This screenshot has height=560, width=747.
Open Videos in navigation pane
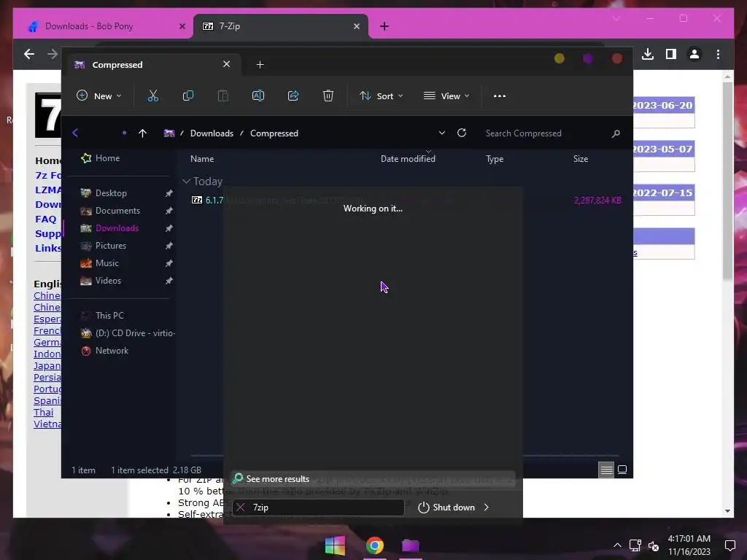pos(108,281)
